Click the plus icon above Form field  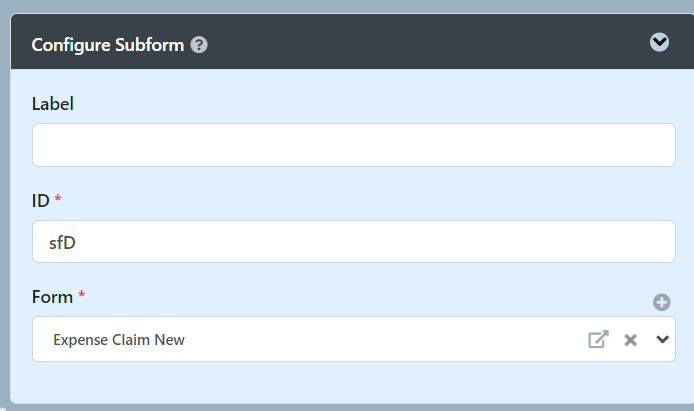[x=661, y=302]
